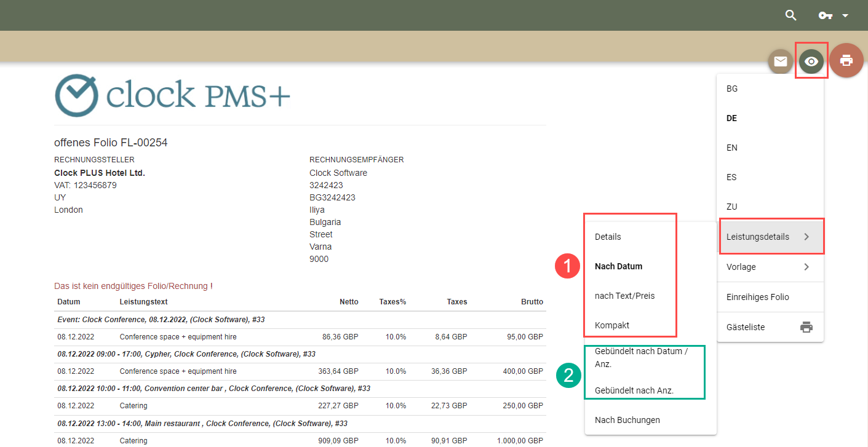Click the kein endgültiges Folio warning
The image size is (868, 447).
pos(133,286)
